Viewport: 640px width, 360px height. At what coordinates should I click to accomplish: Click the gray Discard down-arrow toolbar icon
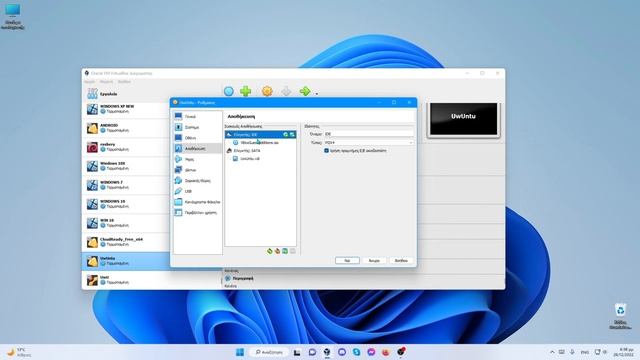[x=286, y=91]
